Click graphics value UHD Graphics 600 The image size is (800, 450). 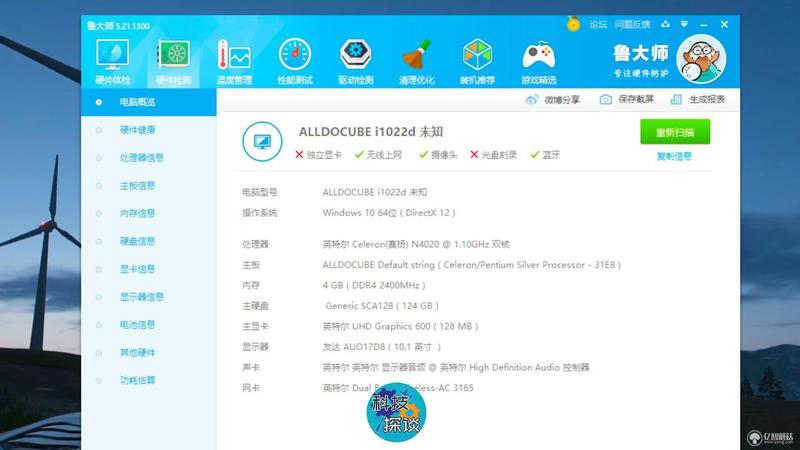pyautogui.click(x=400, y=326)
